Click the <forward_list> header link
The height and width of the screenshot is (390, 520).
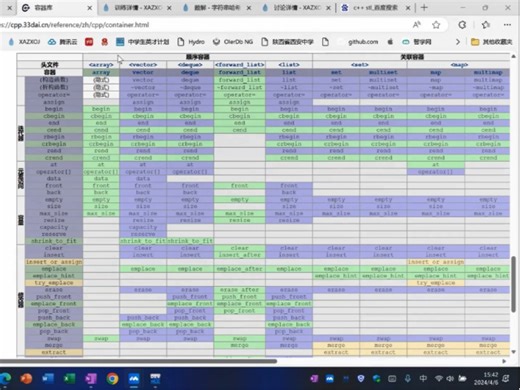240,65
